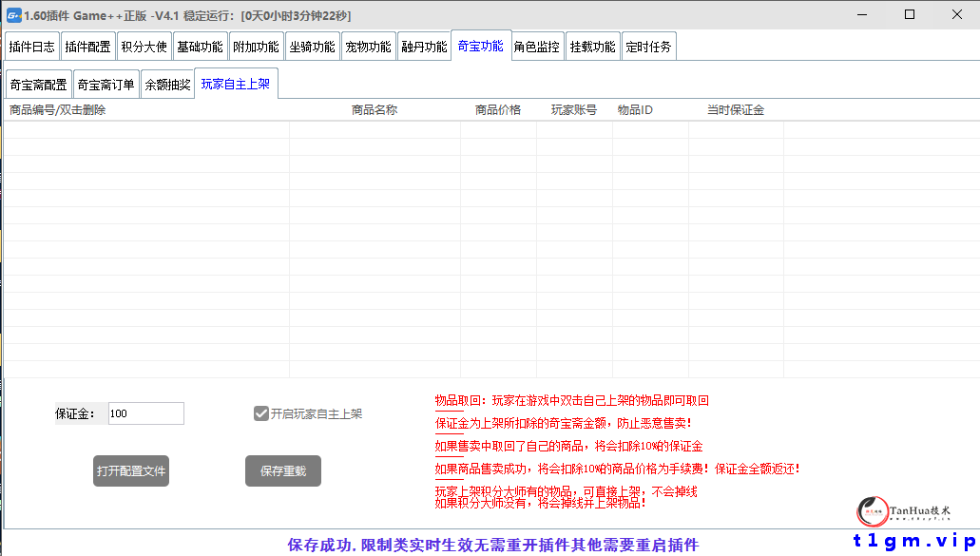980x556 pixels.
Task: Select the 积分大使 tab
Action: (x=144, y=45)
